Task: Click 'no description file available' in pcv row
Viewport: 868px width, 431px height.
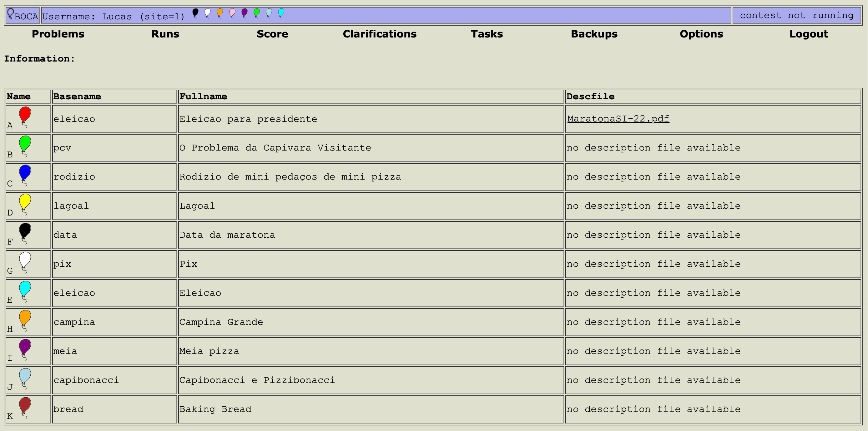Action: click(x=654, y=148)
